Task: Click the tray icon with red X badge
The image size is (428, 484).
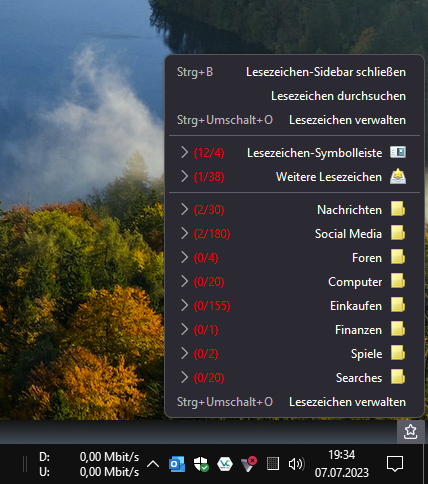Action: pyautogui.click(x=249, y=464)
